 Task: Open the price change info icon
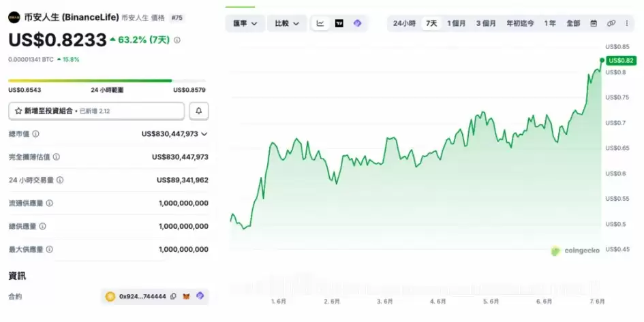[x=177, y=40]
